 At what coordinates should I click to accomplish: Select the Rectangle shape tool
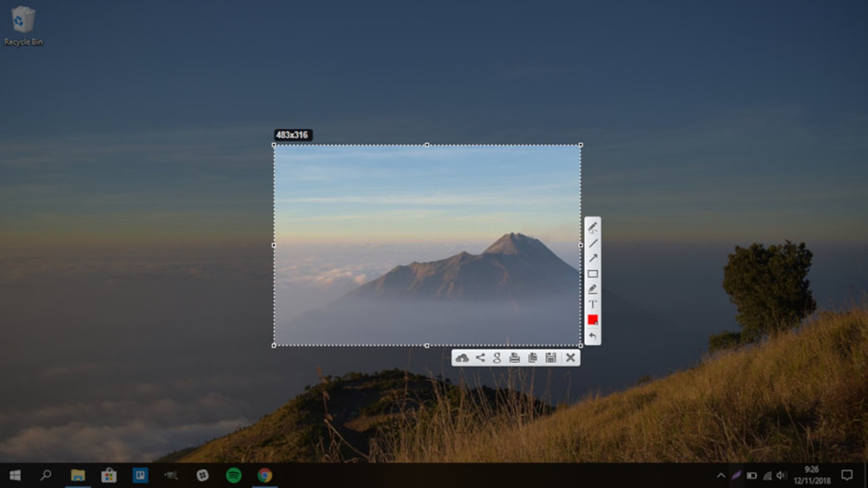click(x=592, y=274)
